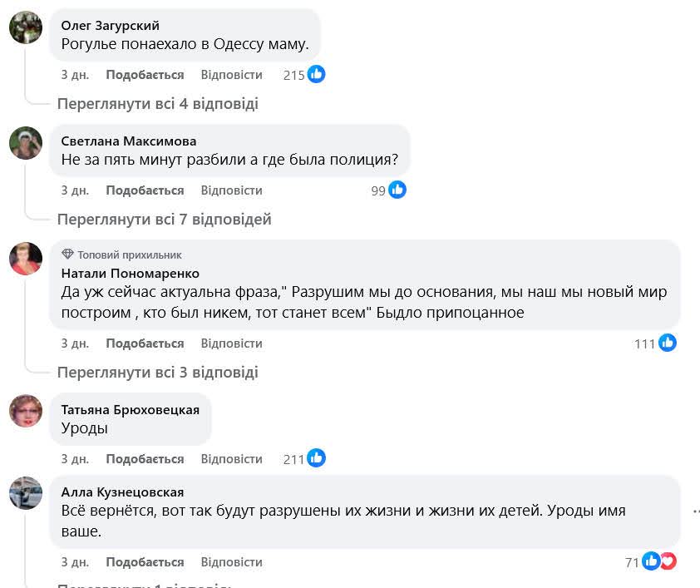Click the top fan diamond badge icon
The image size is (700, 588).
(x=68, y=254)
